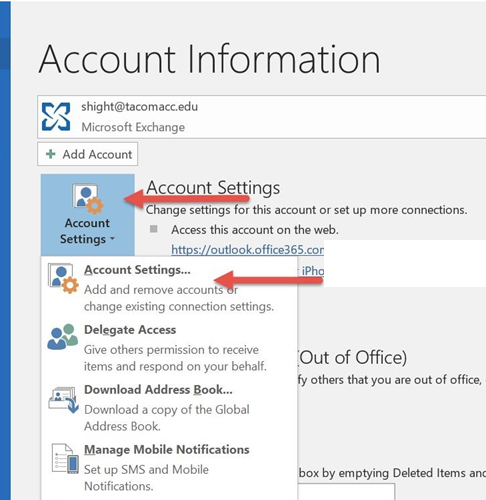Choose Account Settings... from the menu

[169, 288]
